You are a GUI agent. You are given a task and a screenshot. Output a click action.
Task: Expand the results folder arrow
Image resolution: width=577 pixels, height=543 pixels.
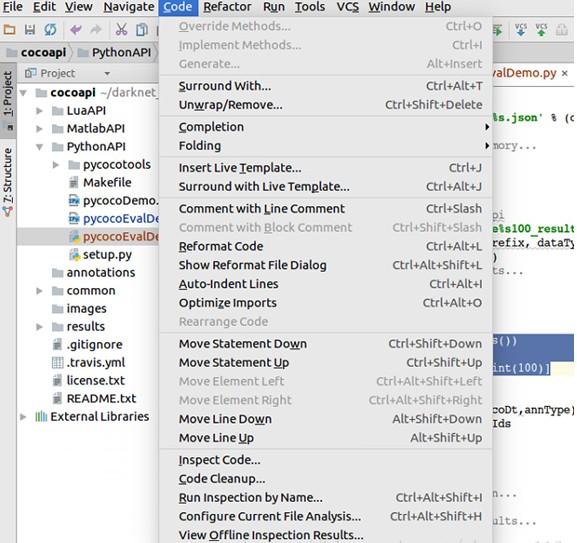(x=39, y=327)
